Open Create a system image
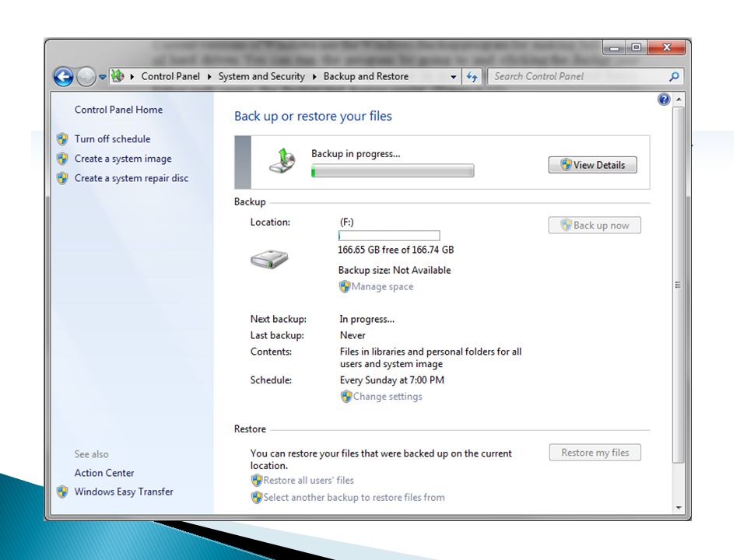Screen dimensions: 747x560 pos(123,159)
